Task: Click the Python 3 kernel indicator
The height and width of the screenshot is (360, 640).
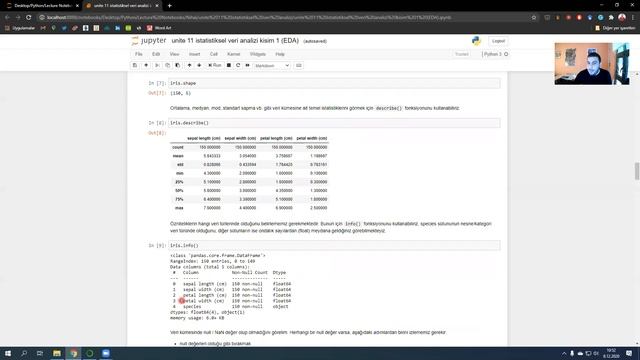Action: [x=495, y=54]
